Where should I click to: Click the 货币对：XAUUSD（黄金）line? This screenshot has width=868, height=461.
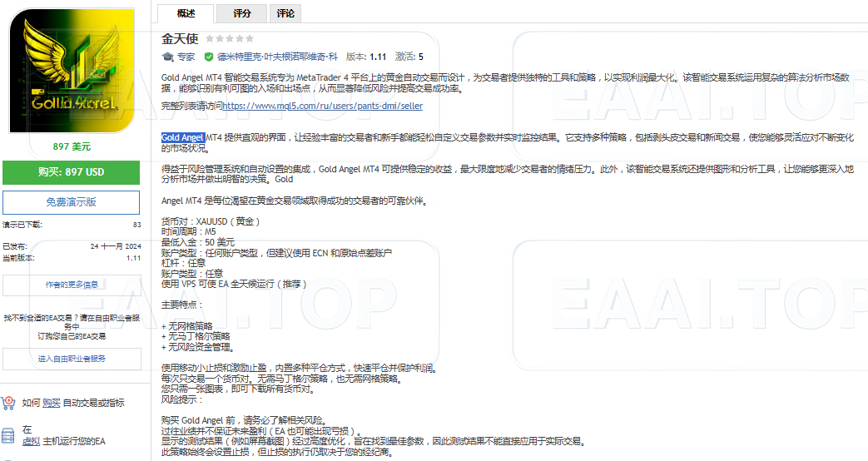tap(211, 221)
